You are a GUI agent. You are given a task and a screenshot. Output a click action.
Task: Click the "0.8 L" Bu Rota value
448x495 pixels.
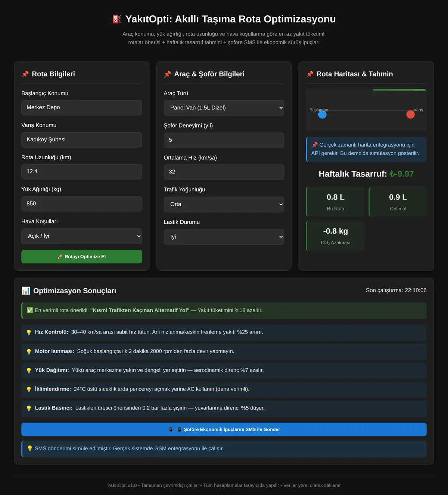tap(336, 197)
